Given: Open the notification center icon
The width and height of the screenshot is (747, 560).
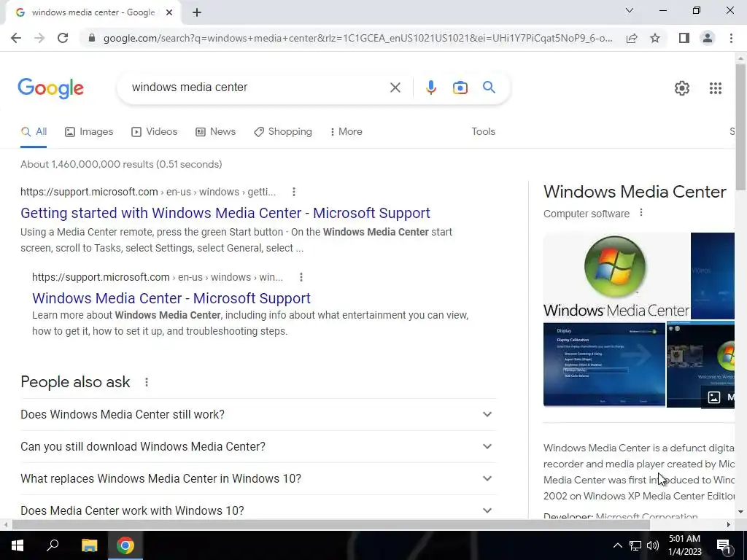Looking at the screenshot, I should (724, 545).
